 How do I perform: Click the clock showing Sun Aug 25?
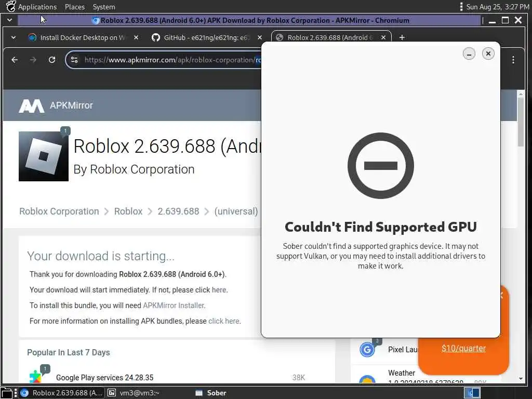(x=497, y=7)
